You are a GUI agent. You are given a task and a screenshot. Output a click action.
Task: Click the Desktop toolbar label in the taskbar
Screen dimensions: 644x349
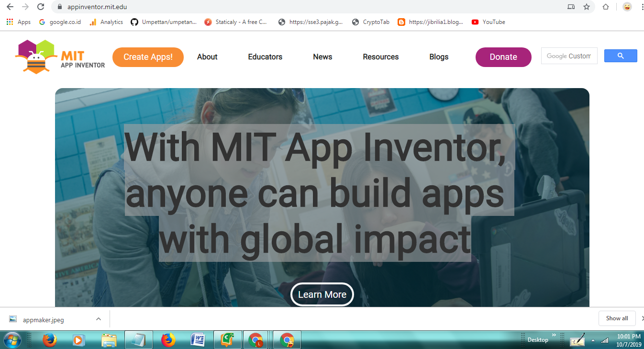point(538,340)
